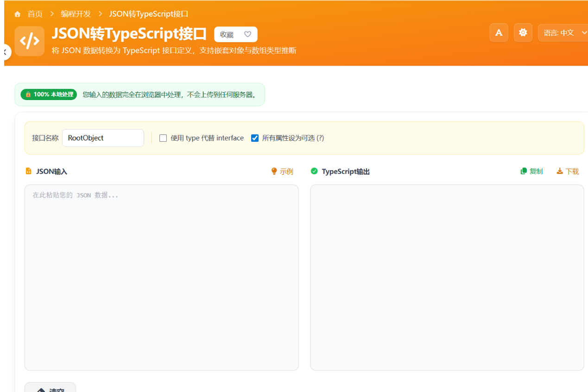This screenshot has height=392, width=588.
Task: Click the 100% 本地处理 lock badge
Action: 49,94
